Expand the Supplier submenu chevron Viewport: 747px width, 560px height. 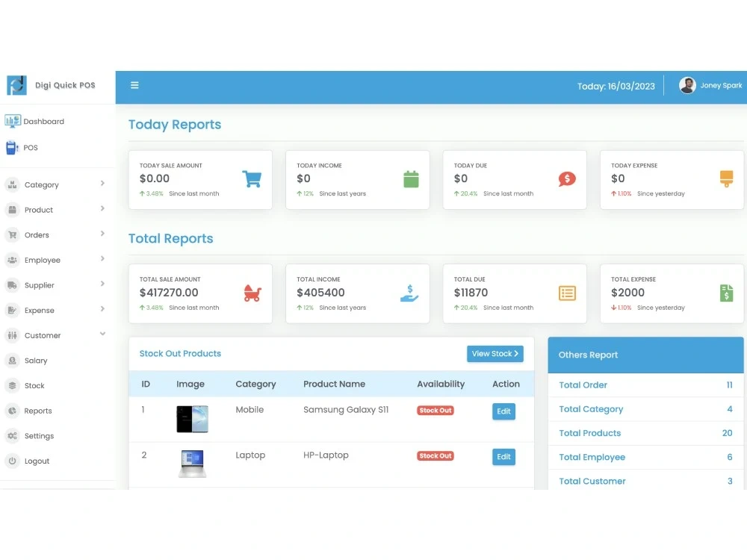point(102,284)
